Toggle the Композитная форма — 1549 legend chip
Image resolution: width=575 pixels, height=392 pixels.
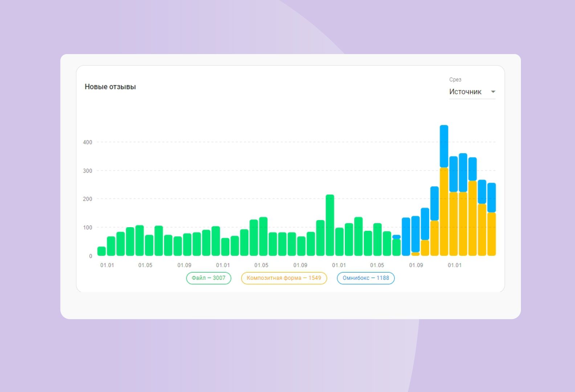(284, 278)
